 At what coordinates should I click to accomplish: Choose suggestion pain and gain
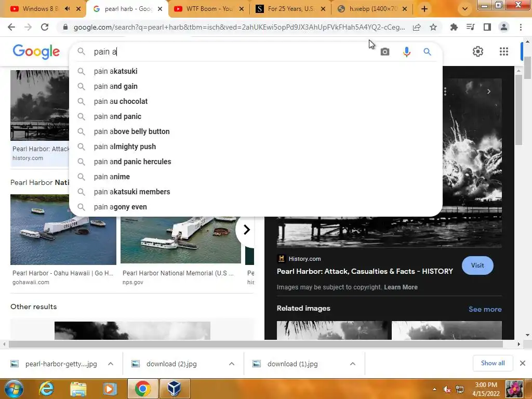[256, 86]
